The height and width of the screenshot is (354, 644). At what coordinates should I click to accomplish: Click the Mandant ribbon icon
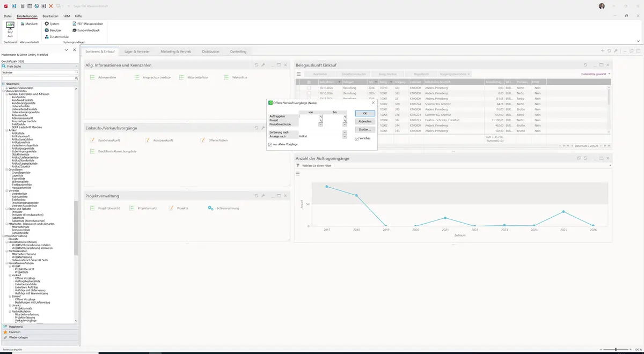tap(22, 24)
